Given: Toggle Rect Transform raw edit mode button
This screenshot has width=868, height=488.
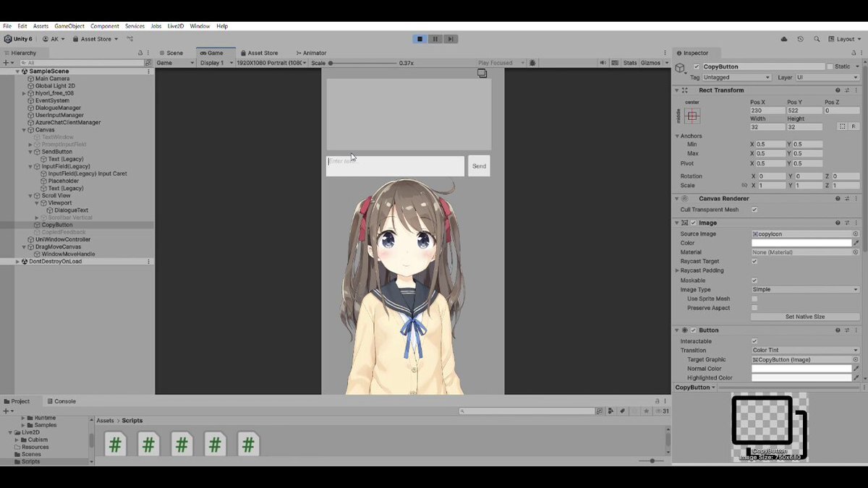Looking at the screenshot, I should pyautogui.click(x=854, y=127).
